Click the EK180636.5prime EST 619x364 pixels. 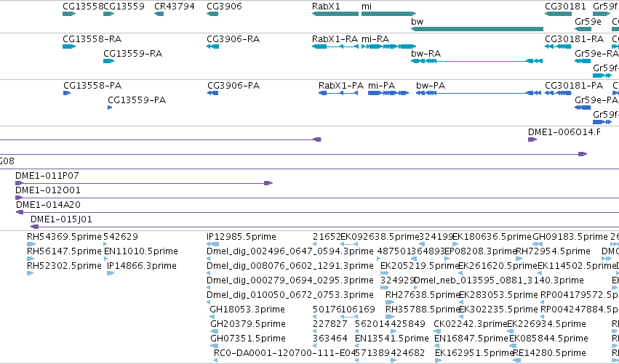[455, 244]
